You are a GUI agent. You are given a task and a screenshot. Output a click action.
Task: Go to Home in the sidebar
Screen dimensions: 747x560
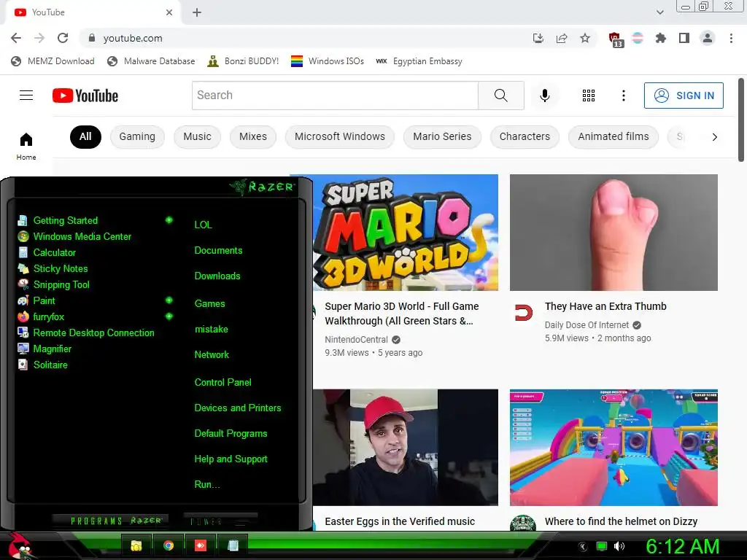(x=26, y=146)
